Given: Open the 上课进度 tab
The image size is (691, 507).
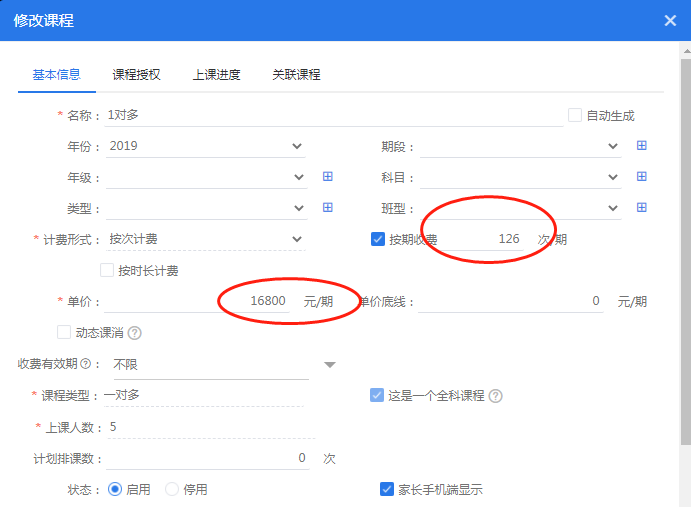Looking at the screenshot, I should (x=216, y=75).
